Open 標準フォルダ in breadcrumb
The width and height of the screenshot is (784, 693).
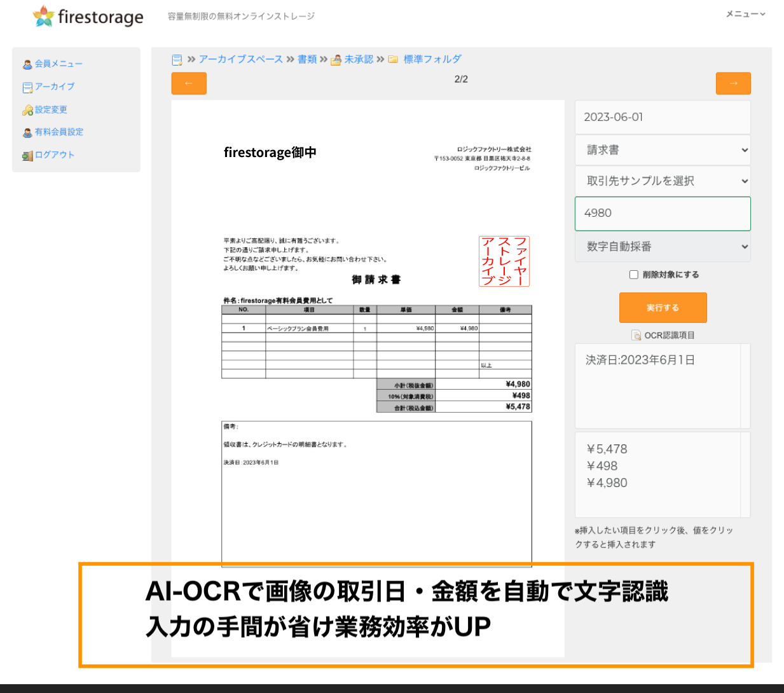[x=432, y=59]
